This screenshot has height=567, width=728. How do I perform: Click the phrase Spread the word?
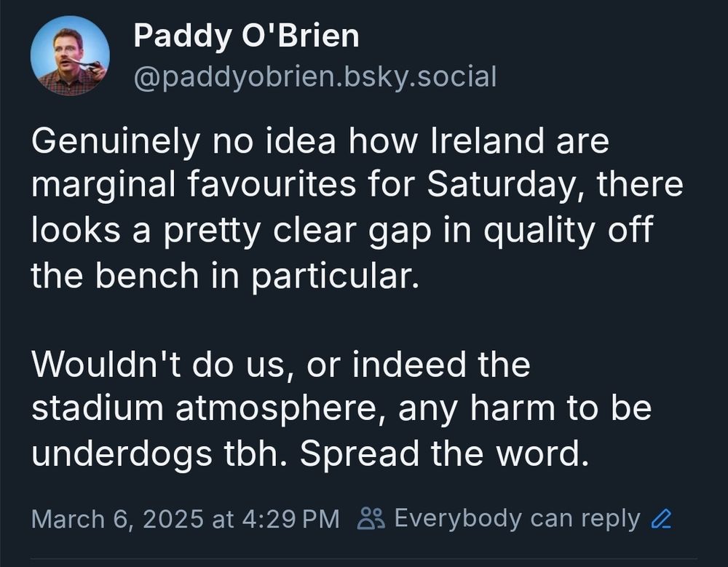(x=445, y=453)
